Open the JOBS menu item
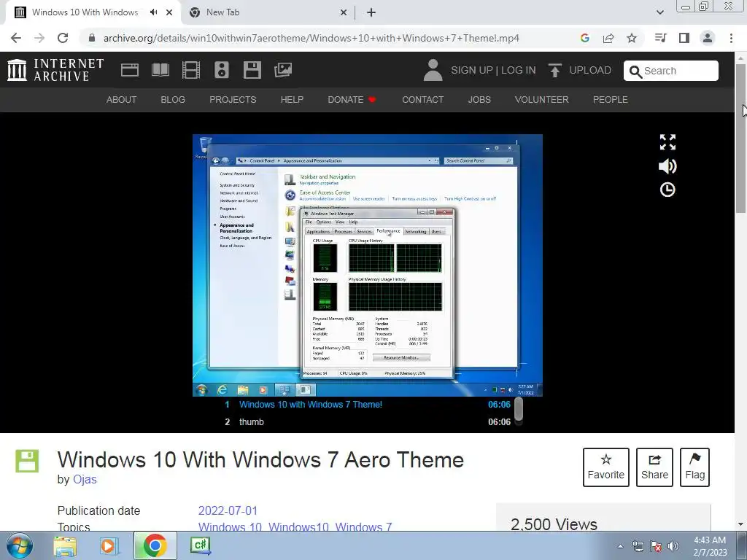 479,99
